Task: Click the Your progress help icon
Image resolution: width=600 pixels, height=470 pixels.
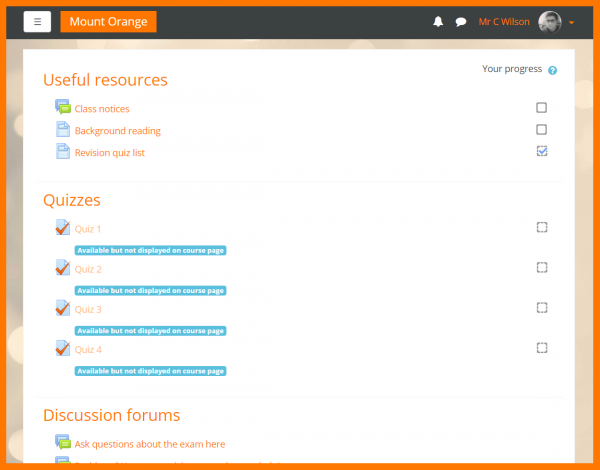Action: tap(552, 71)
